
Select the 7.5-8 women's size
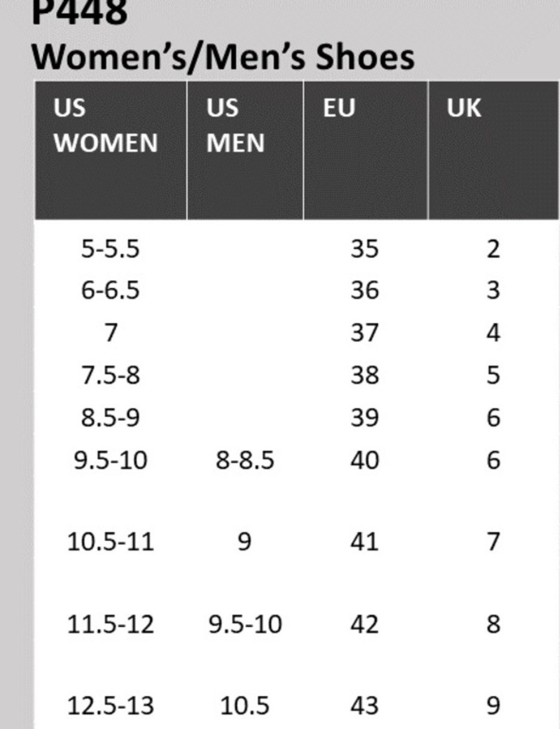click(x=110, y=375)
